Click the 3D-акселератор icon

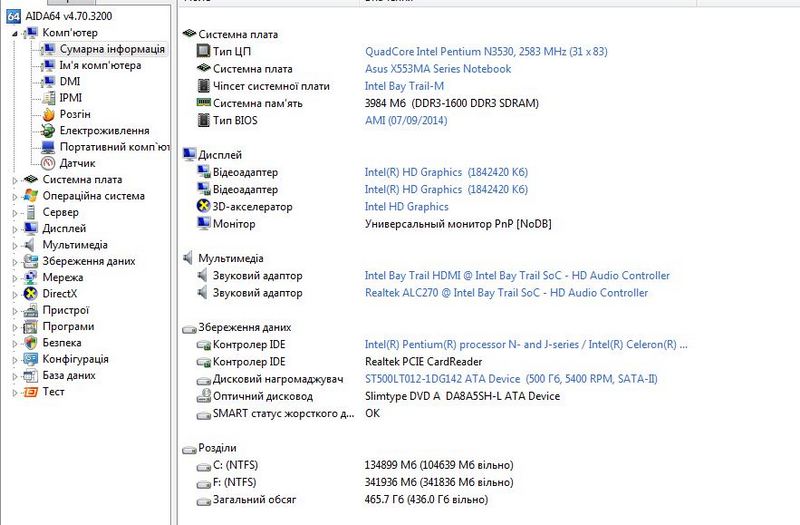(203, 207)
